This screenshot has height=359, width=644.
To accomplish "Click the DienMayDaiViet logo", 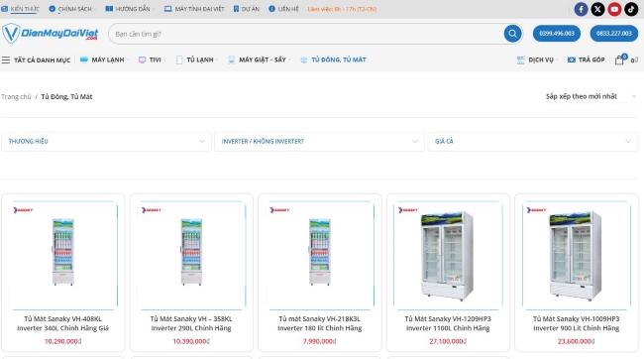I will coord(51,34).
